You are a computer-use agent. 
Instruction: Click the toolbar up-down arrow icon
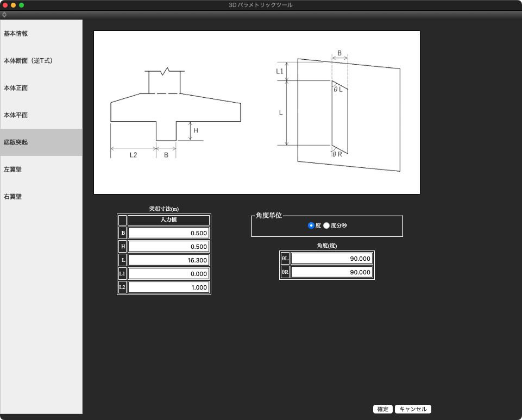coord(4,15)
